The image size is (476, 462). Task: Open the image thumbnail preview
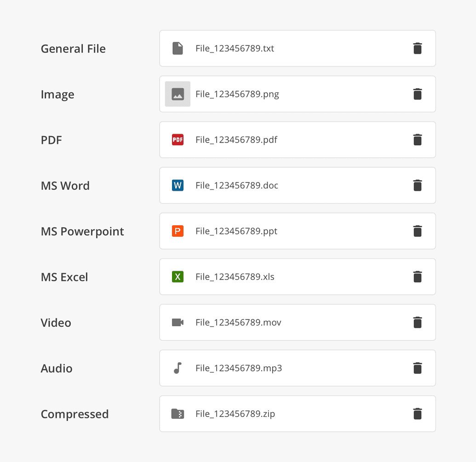coord(178,94)
